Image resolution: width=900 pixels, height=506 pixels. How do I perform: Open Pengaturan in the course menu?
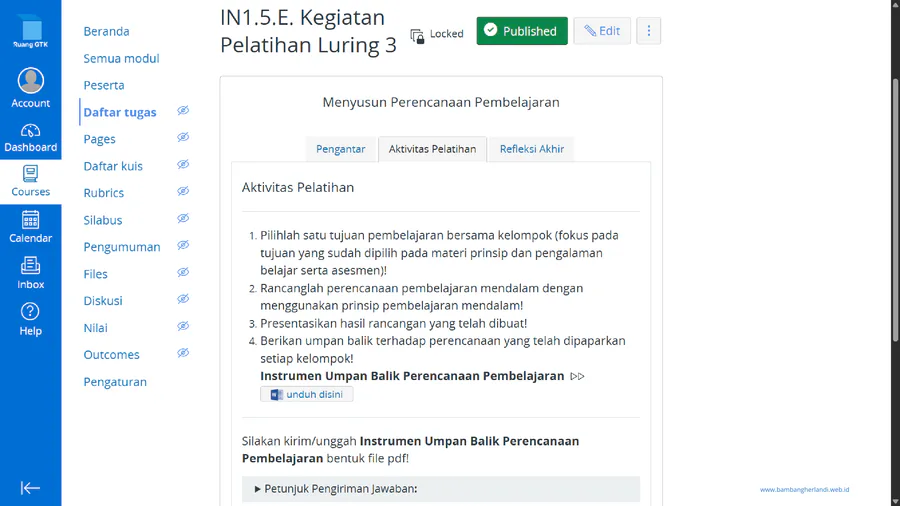tap(115, 381)
